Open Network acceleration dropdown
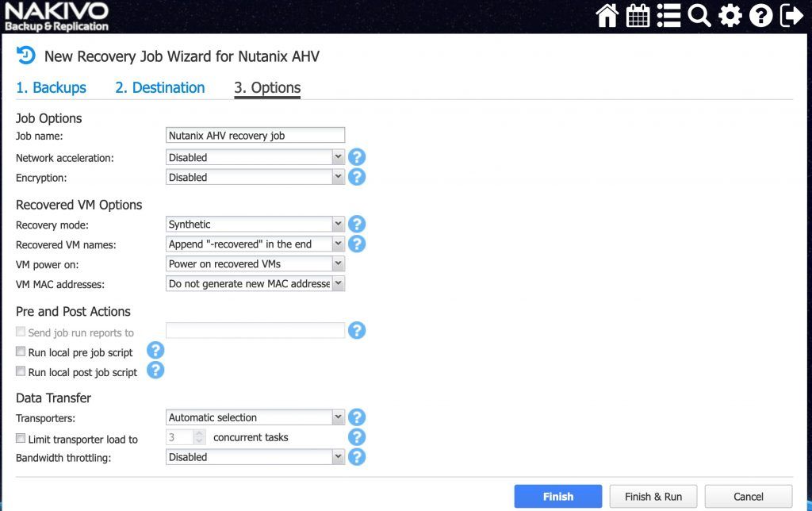This screenshot has width=812, height=511. pos(255,157)
